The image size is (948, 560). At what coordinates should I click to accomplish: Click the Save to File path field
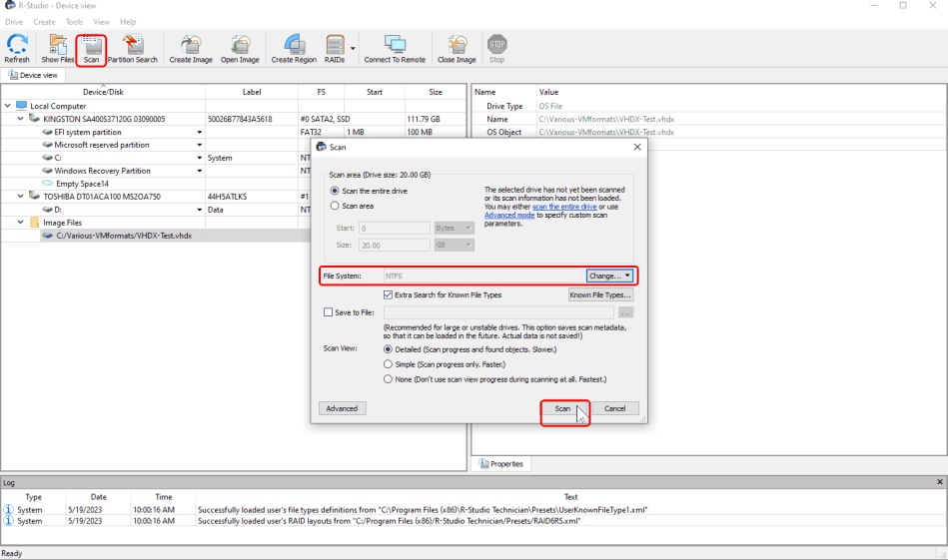[x=498, y=312]
